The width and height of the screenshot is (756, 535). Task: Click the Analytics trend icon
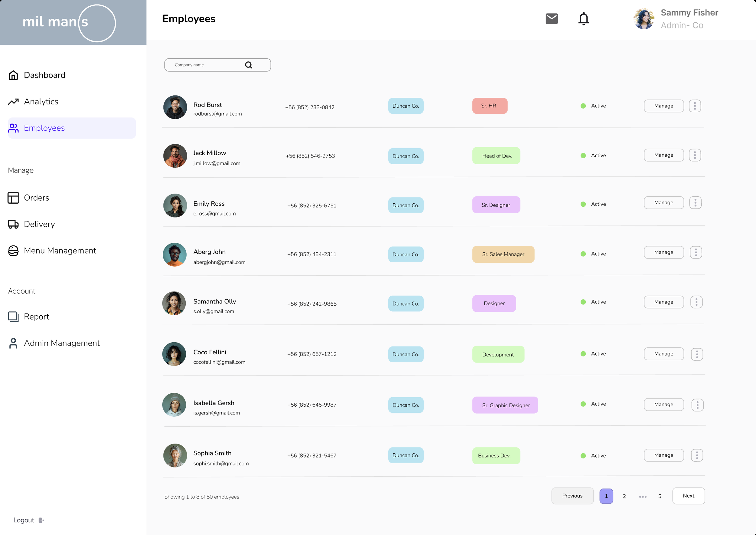[13, 101]
